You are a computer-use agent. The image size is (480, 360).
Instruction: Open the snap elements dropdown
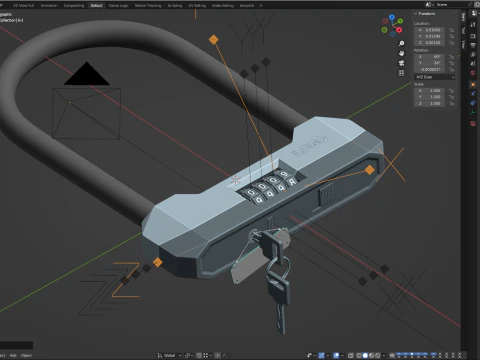(x=207, y=355)
